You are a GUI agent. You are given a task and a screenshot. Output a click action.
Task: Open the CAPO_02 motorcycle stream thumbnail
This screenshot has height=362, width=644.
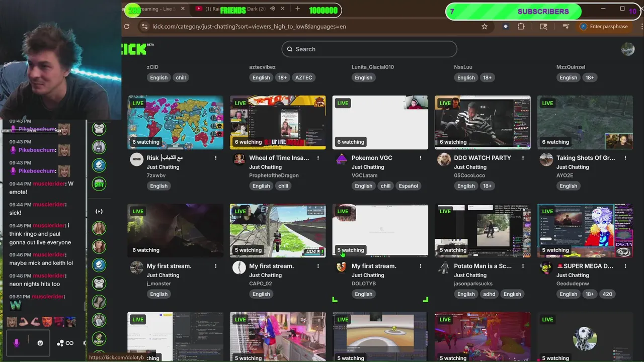click(278, 231)
